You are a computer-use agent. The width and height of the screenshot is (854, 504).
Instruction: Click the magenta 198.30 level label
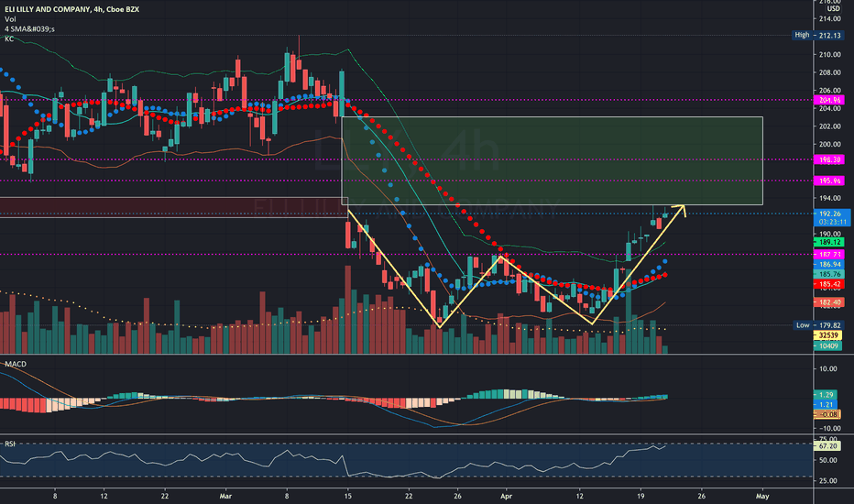tap(828, 159)
